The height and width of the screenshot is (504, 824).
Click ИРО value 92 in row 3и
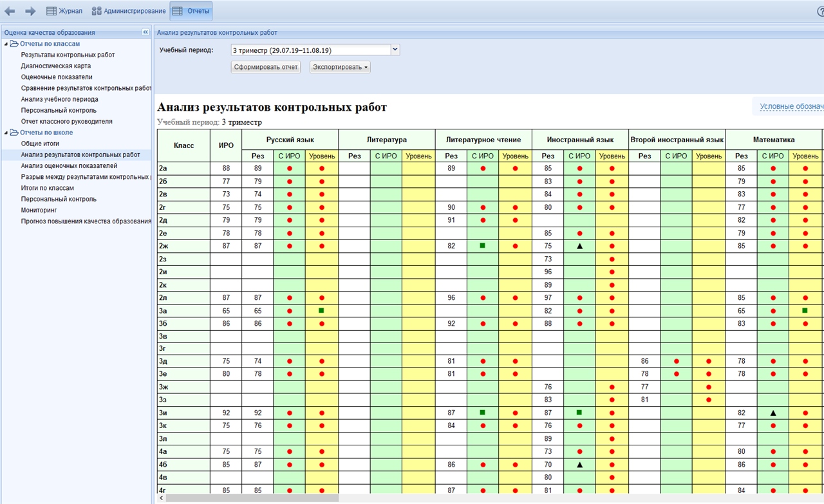tap(226, 413)
